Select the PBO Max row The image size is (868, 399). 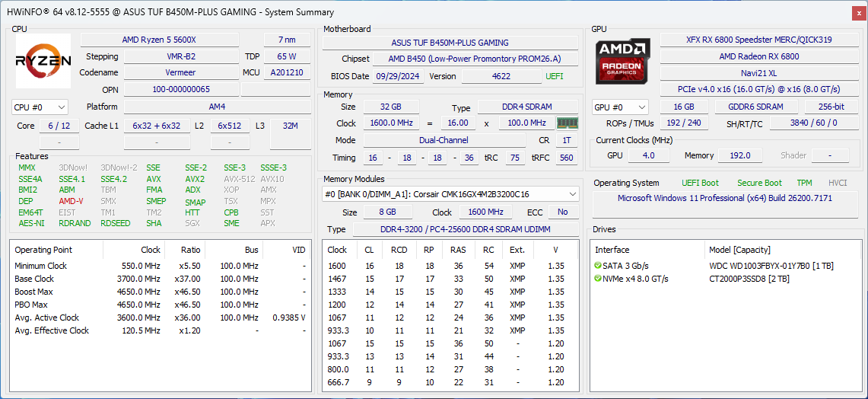point(161,305)
